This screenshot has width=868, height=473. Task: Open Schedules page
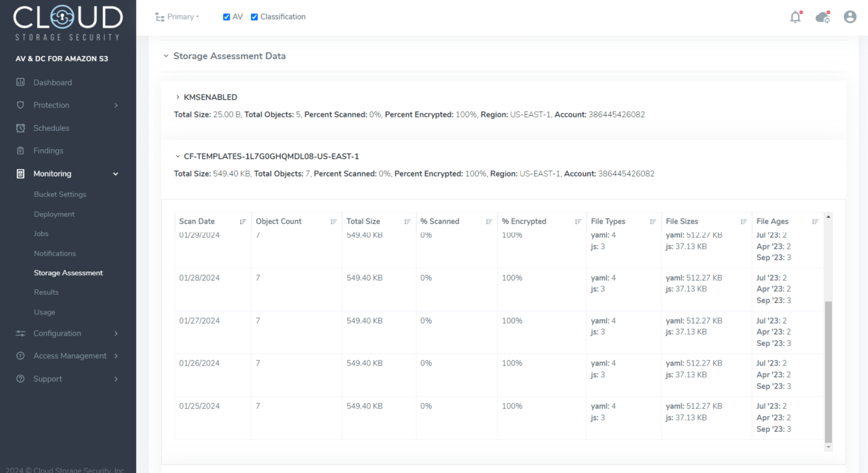51,128
